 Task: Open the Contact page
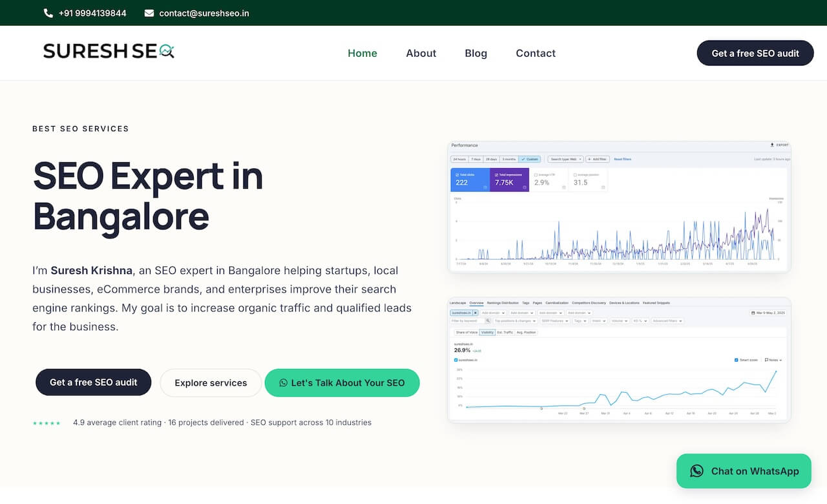pyautogui.click(x=536, y=53)
